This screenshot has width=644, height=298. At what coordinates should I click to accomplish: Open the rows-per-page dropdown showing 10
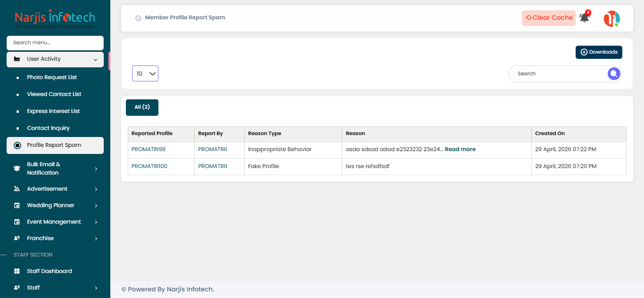pyautogui.click(x=145, y=73)
